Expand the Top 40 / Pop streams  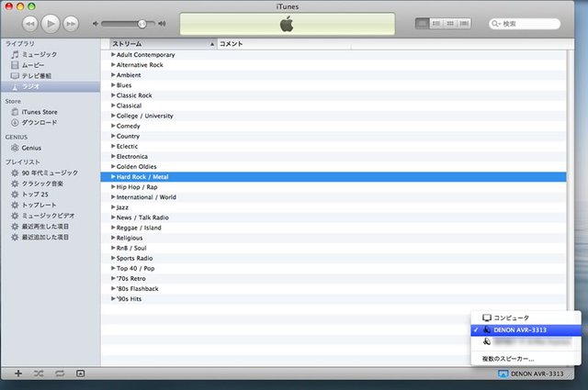pos(113,268)
